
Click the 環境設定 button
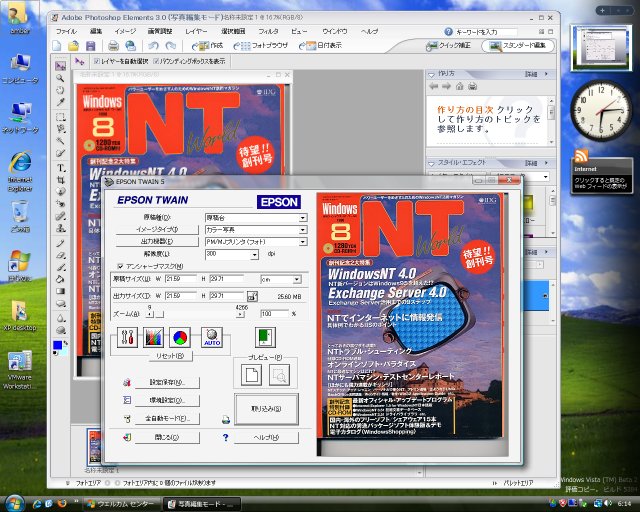(167, 401)
